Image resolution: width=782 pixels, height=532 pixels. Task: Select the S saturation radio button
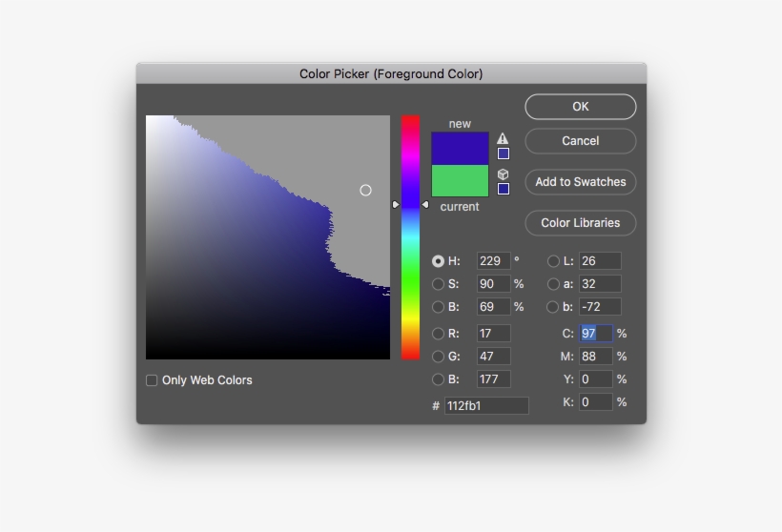tap(439, 284)
